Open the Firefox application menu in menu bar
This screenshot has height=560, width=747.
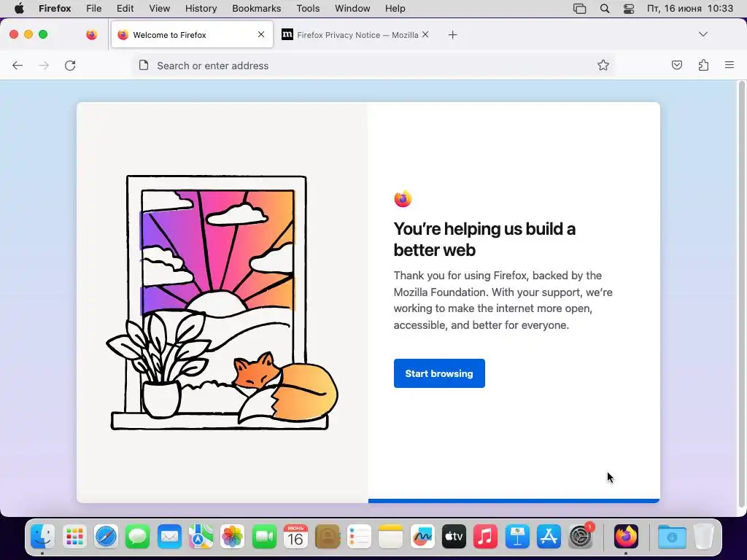(x=55, y=9)
